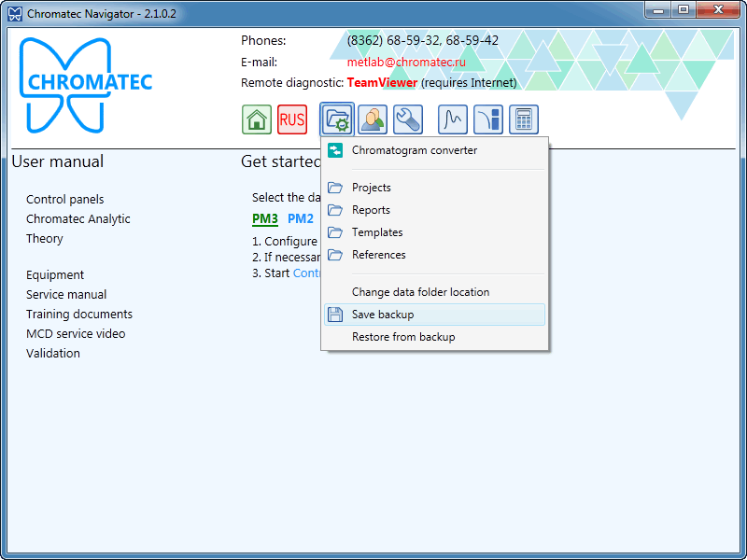
Task: Click the wrench settings icon
Action: pyautogui.click(x=408, y=119)
